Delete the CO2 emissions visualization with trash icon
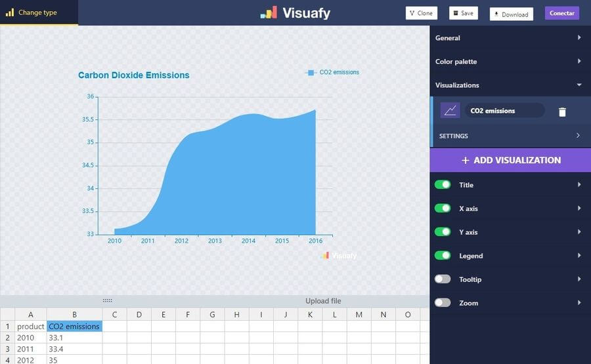Image resolution: width=591 pixels, height=364 pixels. click(x=562, y=111)
